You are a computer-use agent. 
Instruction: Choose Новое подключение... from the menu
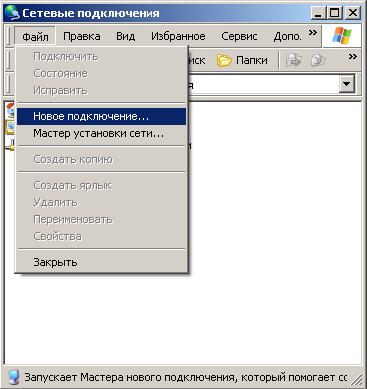(102, 116)
